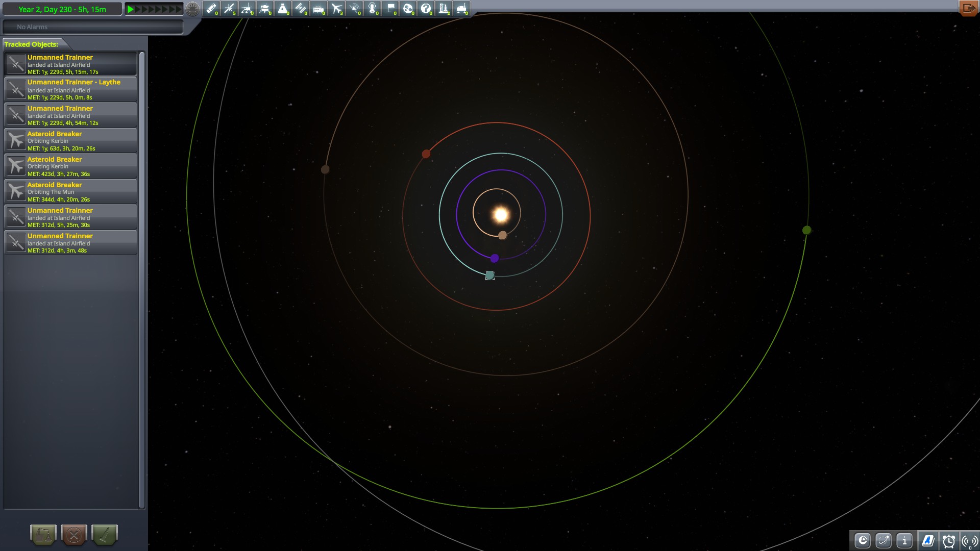The width and height of the screenshot is (980, 551).
Task: Open the alarm clock app
Action: (x=949, y=540)
